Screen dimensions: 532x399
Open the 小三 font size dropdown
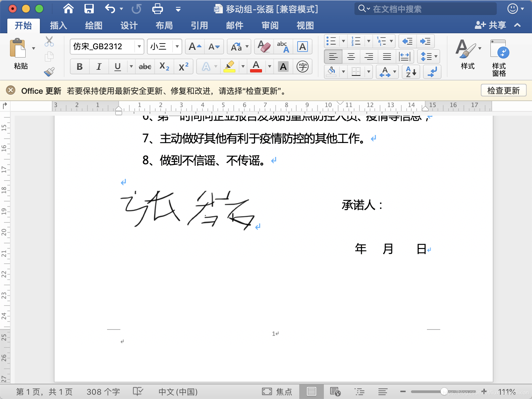177,47
